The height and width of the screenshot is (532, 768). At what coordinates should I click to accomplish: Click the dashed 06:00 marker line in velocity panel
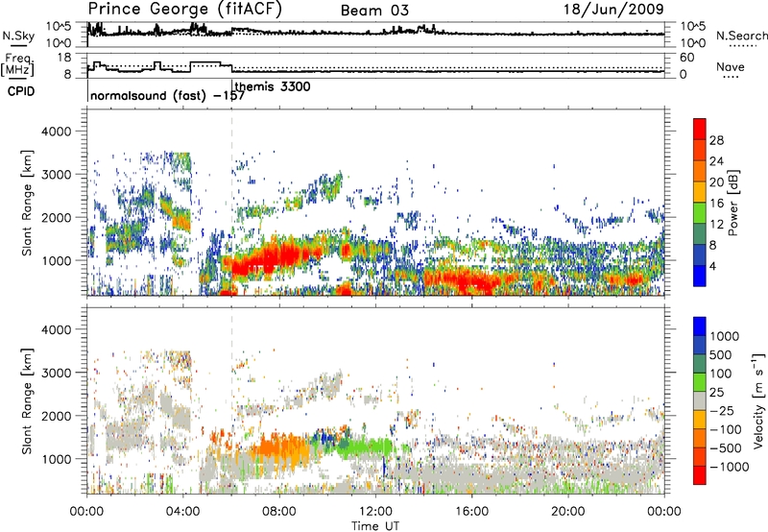click(231, 400)
